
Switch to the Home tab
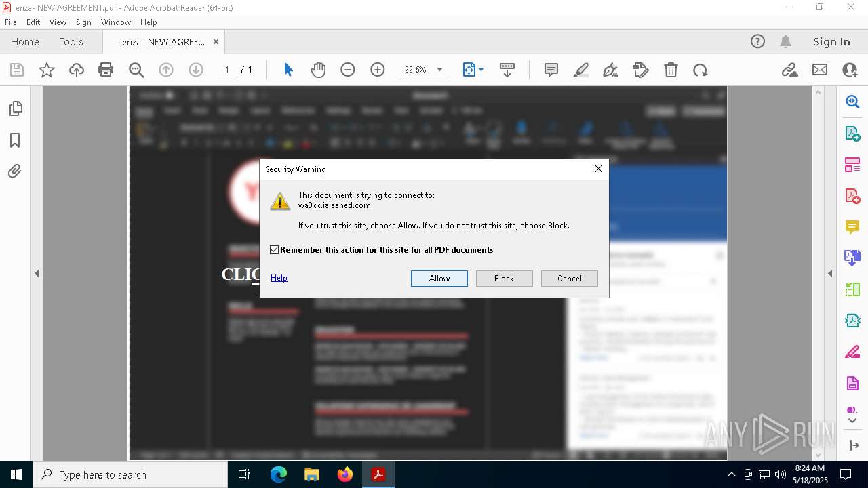coord(25,41)
